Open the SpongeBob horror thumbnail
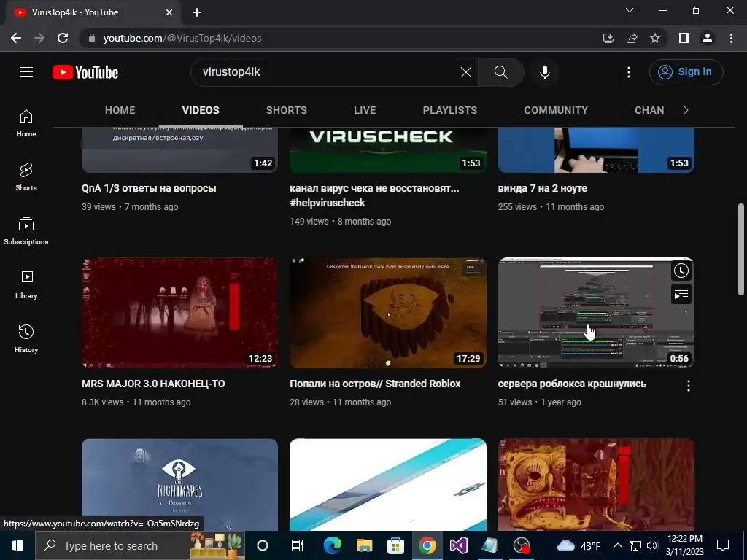This screenshot has height=560, width=747. click(x=596, y=484)
